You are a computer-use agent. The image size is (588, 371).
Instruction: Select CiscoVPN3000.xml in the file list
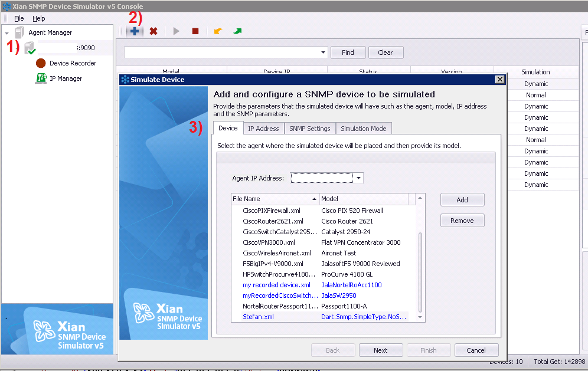[x=269, y=242]
